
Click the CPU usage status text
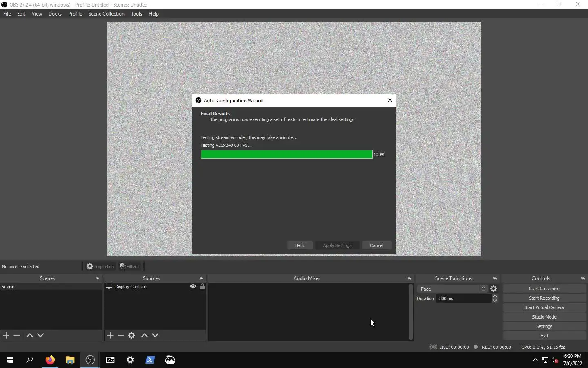tap(543, 347)
